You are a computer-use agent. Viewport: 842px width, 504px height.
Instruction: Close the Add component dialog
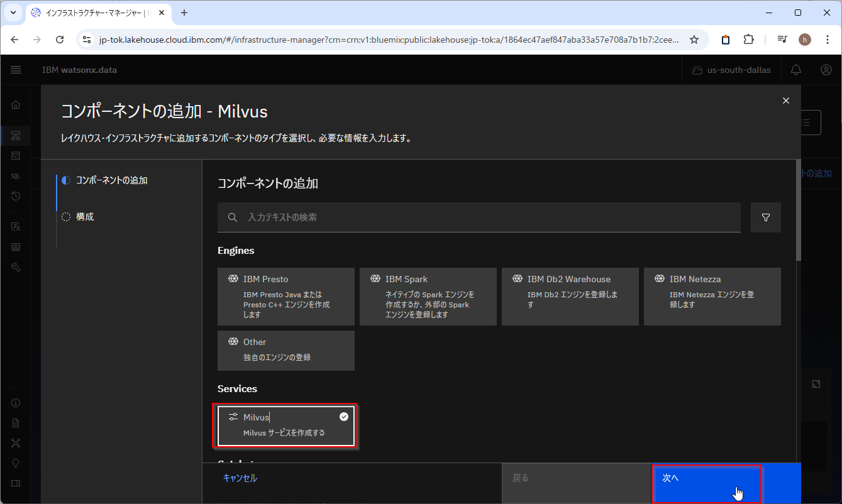click(786, 101)
